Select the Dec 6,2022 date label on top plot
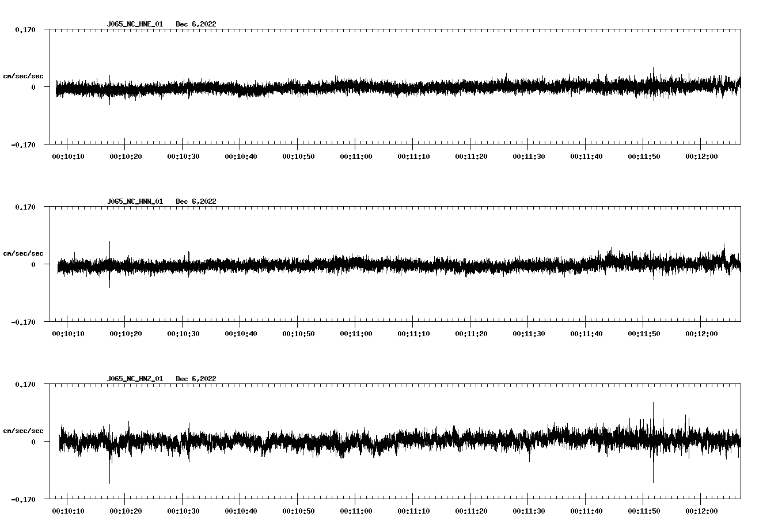Image resolution: width=782 pixels, height=532 pixels. point(196,24)
